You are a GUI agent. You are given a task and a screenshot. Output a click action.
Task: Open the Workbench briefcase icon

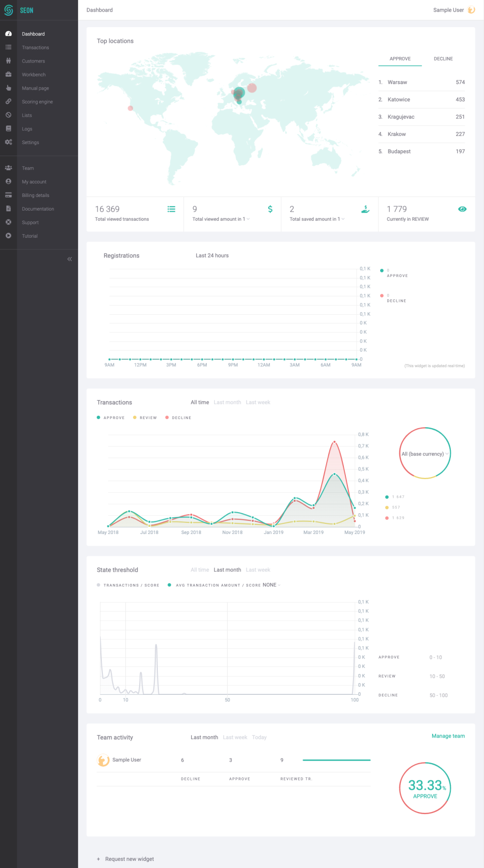coord(9,75)
